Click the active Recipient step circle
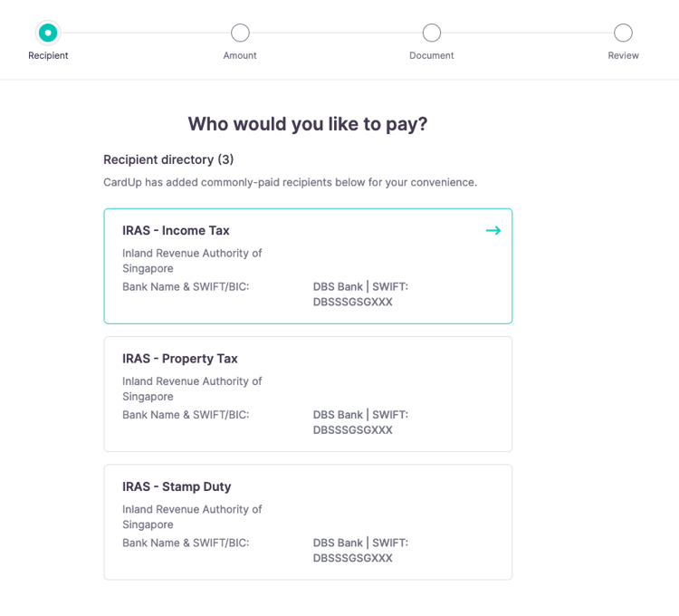 point(48,33)
